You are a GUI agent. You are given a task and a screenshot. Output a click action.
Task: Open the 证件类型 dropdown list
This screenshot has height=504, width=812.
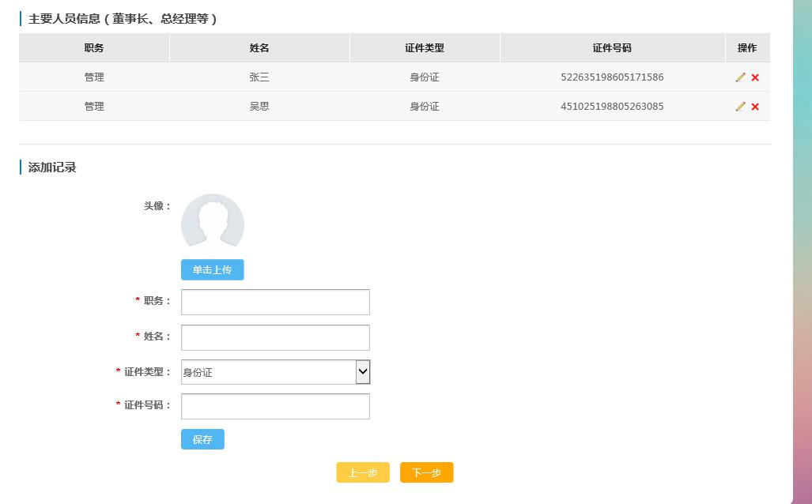click(x=275, y=372)
